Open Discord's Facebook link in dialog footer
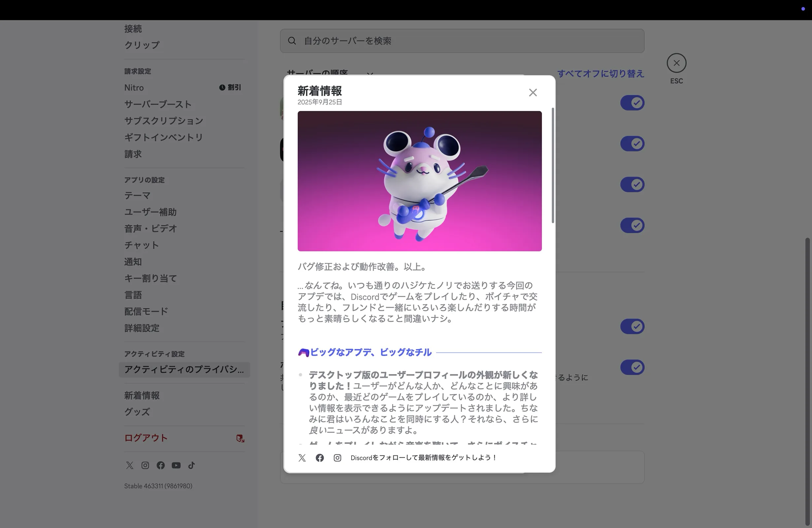Screen dimensions: 812x528 pos(320,458)
